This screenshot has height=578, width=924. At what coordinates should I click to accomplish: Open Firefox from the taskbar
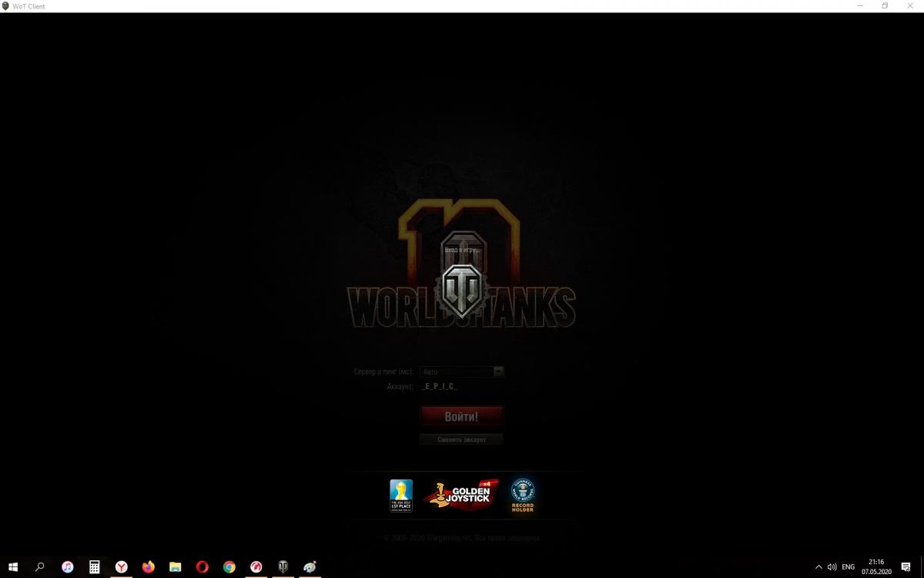149,567
